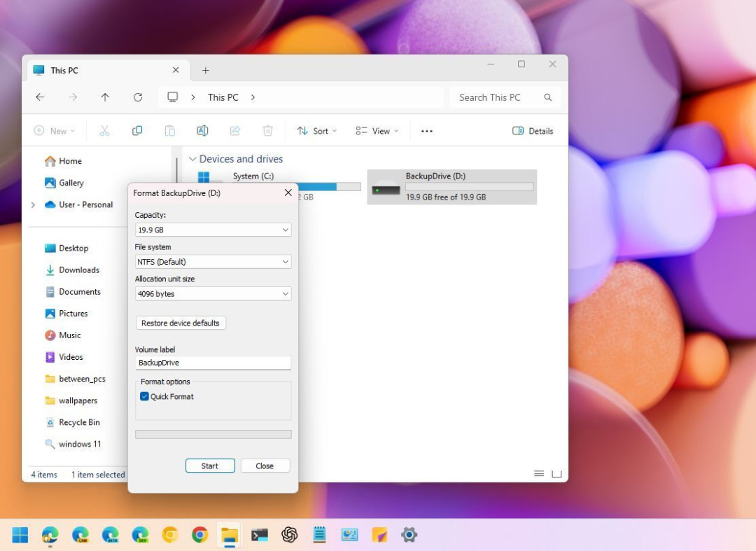The image size is (756, 551).
Task: Click the Copy icon in toolbar
Action: (137, 131)
